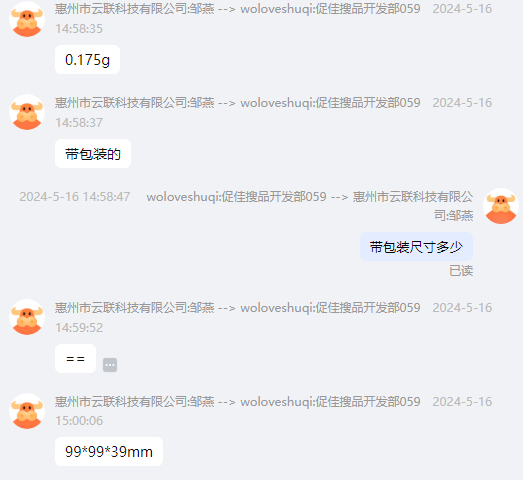This screenshot has height=480, width=523.
Task: Select the == message bubble
Action: [x=75, y=359]
